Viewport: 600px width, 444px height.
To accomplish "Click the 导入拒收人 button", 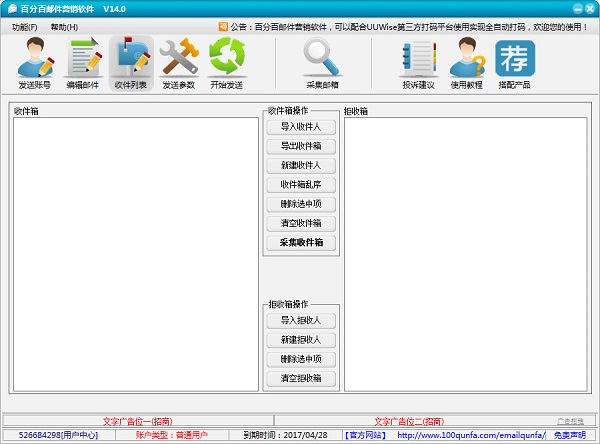I will [301, 321].
